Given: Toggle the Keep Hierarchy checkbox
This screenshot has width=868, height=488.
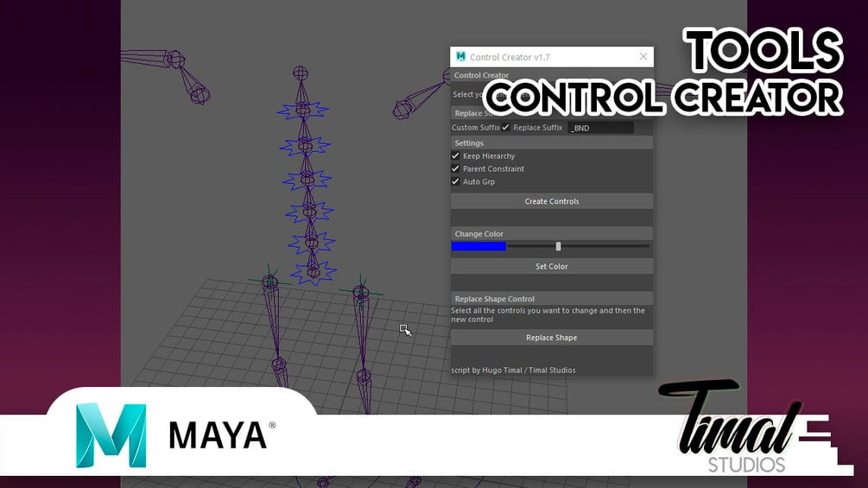Looking at the screenshot, I should pos(455,156).
